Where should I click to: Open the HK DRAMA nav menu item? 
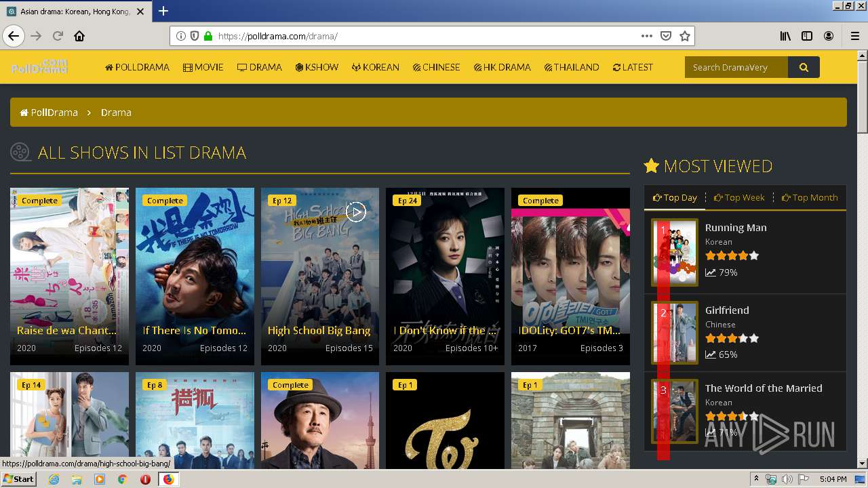[502, 67]
